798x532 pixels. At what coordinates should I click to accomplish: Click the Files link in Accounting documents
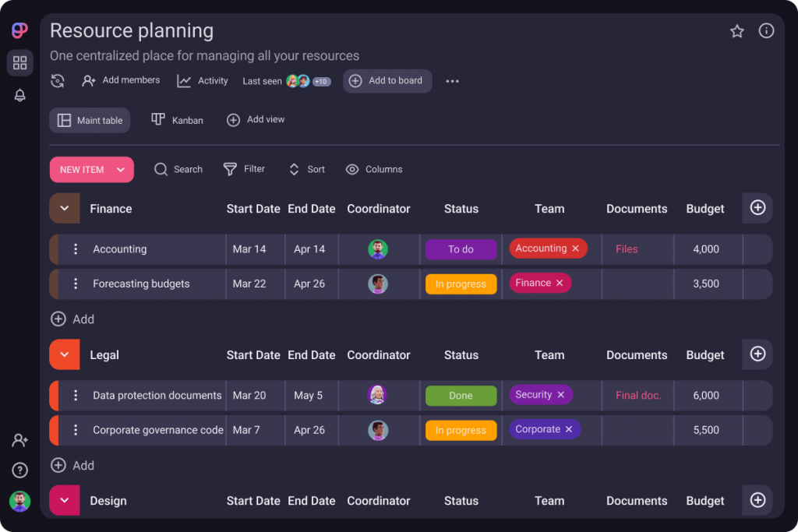(627, 248)
